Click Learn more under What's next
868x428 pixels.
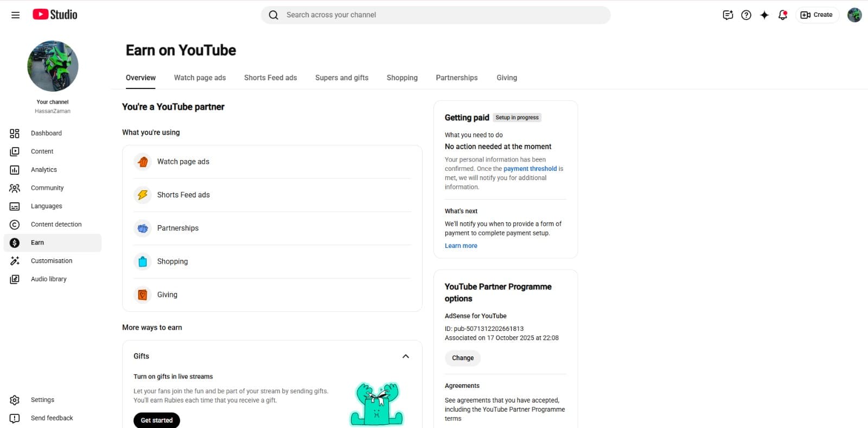[x=461, y=246]
